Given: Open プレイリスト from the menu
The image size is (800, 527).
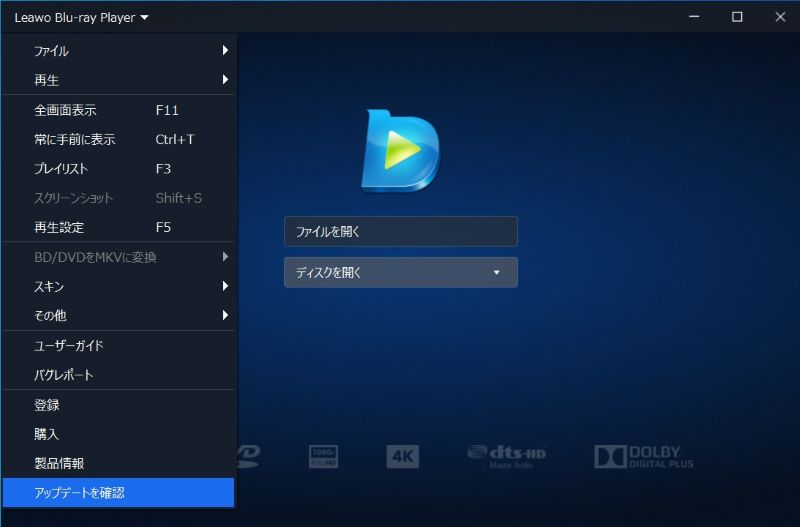Looking at the screenshot, I should pyautogui.click(x=118, y=169).
